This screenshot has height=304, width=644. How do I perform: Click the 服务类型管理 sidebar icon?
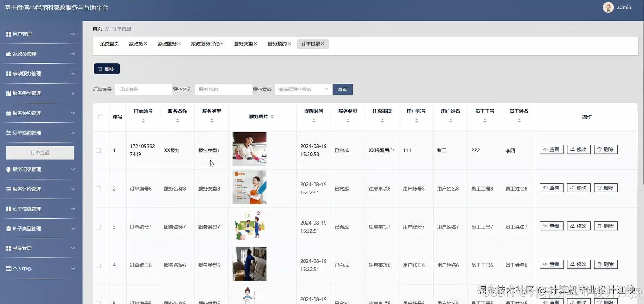coord(8,93)
